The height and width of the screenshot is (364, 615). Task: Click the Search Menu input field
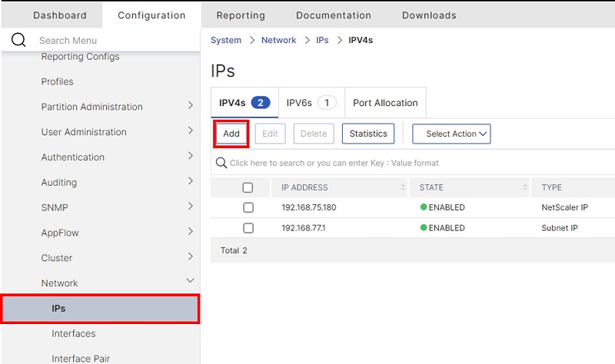coord(108,40)
